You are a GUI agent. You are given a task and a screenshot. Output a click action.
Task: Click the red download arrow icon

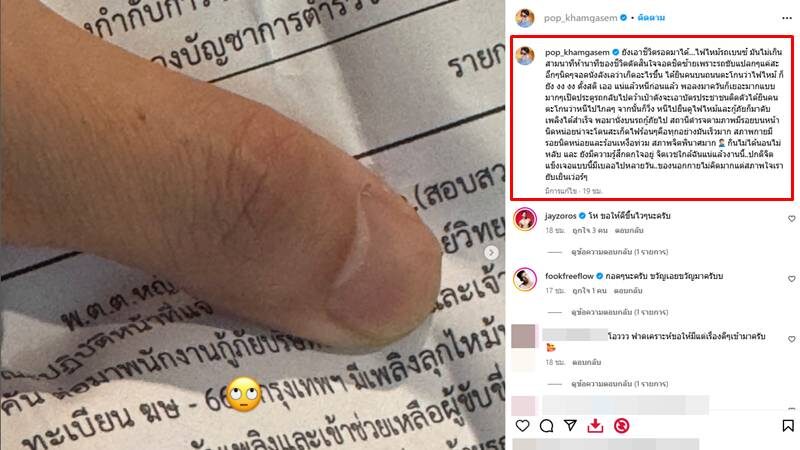[595, 426]
